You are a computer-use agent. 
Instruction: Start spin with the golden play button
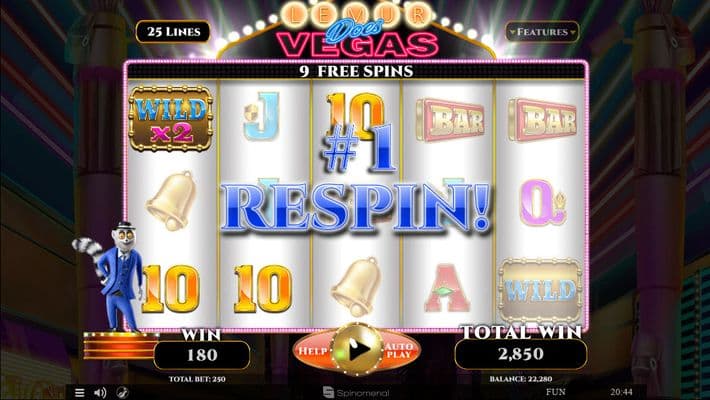point(357,349)
